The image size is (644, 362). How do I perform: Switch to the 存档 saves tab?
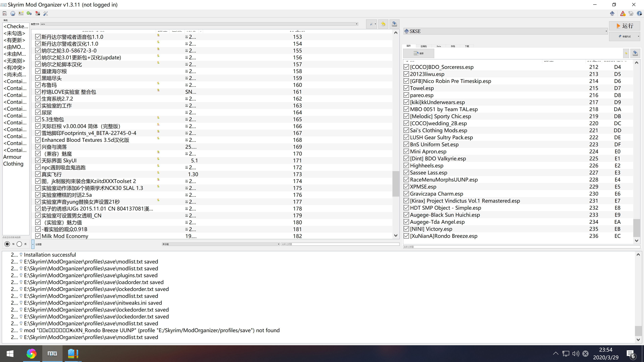pos(453,46)
